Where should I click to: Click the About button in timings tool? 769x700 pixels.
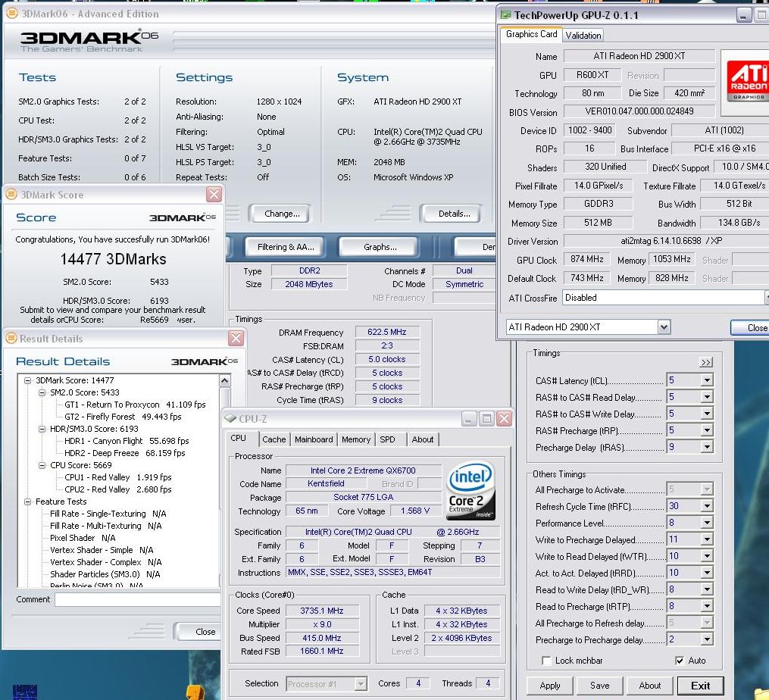pos(650,686)
